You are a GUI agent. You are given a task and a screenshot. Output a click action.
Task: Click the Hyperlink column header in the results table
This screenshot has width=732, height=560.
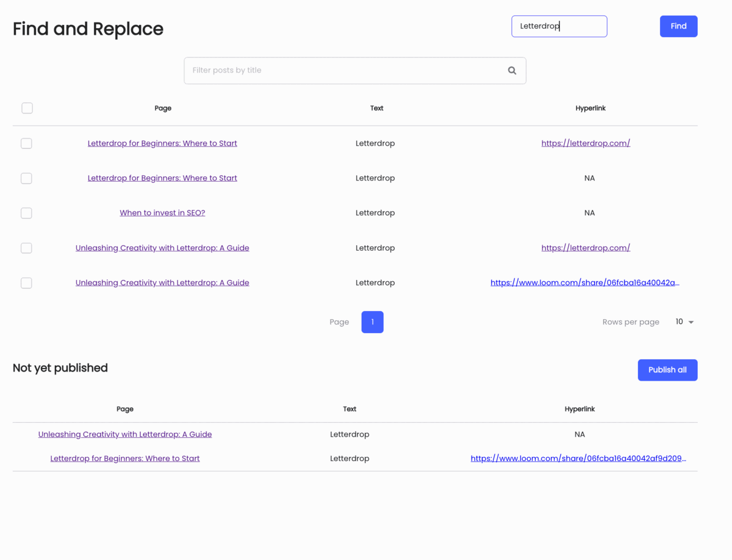(590, 108)
